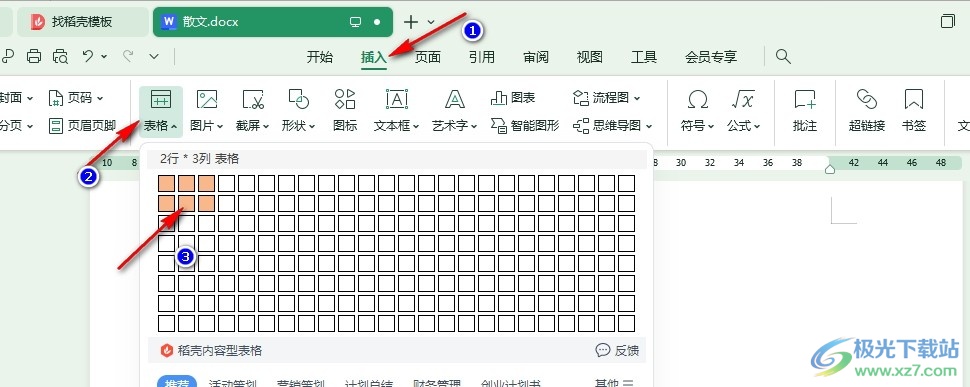Expand the 页码 page number dropdown
The image size is (970, 387).
click(76, 98)
